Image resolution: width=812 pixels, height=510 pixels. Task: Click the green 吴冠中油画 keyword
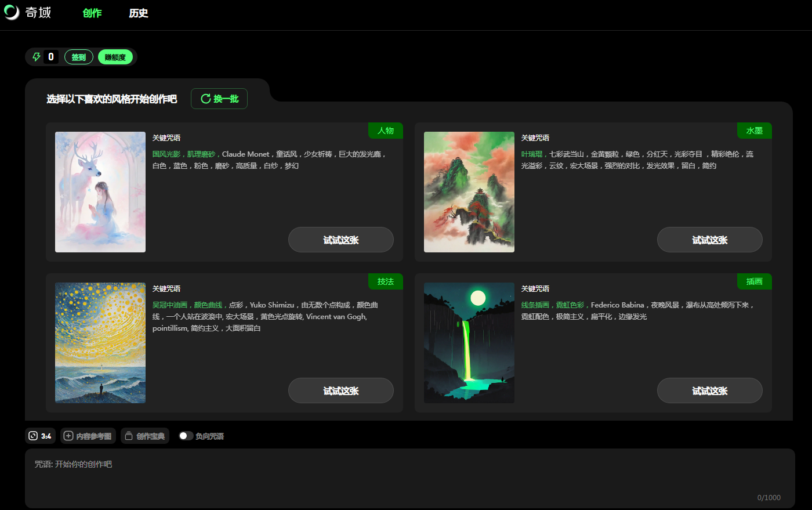click(170, 305)
